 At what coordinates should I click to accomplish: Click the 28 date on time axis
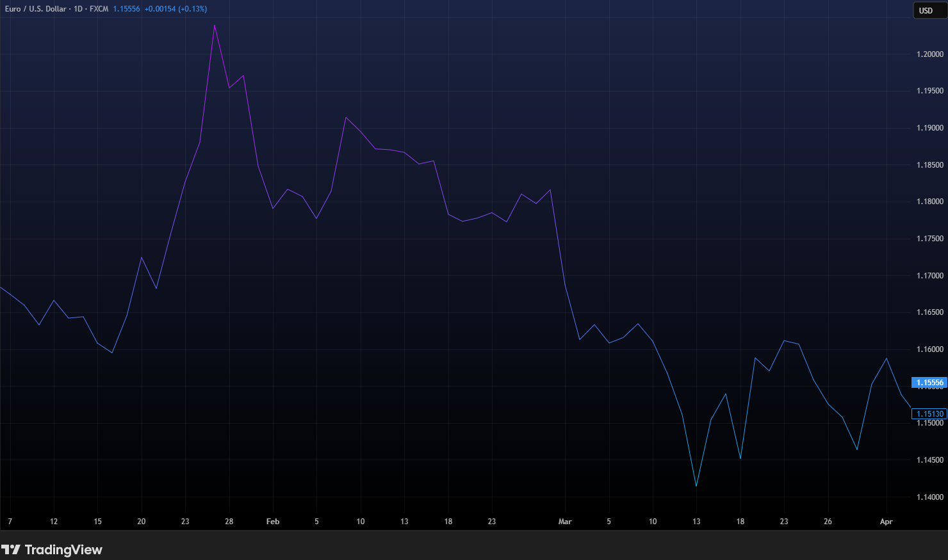(x=229, y=522)
